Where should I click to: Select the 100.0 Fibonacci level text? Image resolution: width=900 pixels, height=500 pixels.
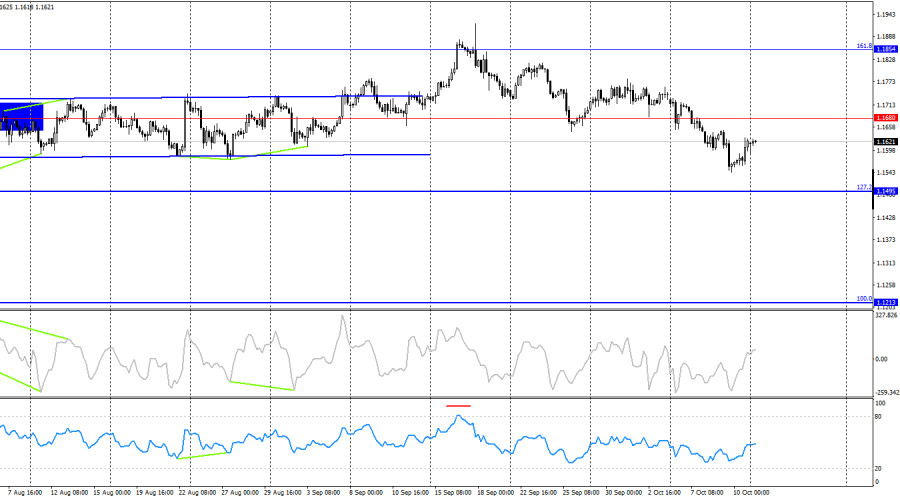(x=864, y=298)
